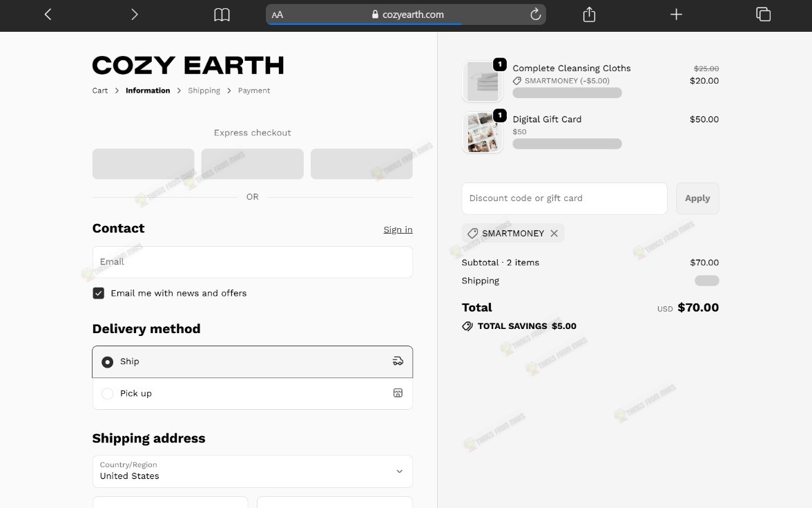Tap the cozyearth.com address bar
Screen dimensions: 812x508
(x=406, y=15)
